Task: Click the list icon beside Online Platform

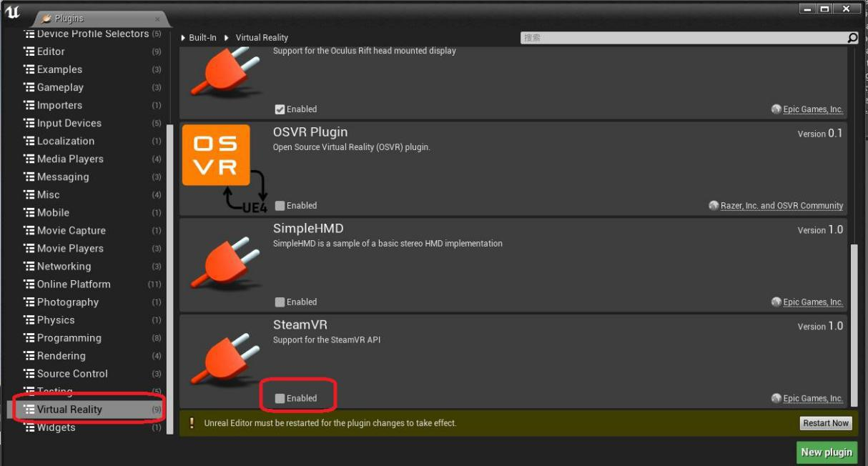Action: pyautogui.click(x=29, y=284)
